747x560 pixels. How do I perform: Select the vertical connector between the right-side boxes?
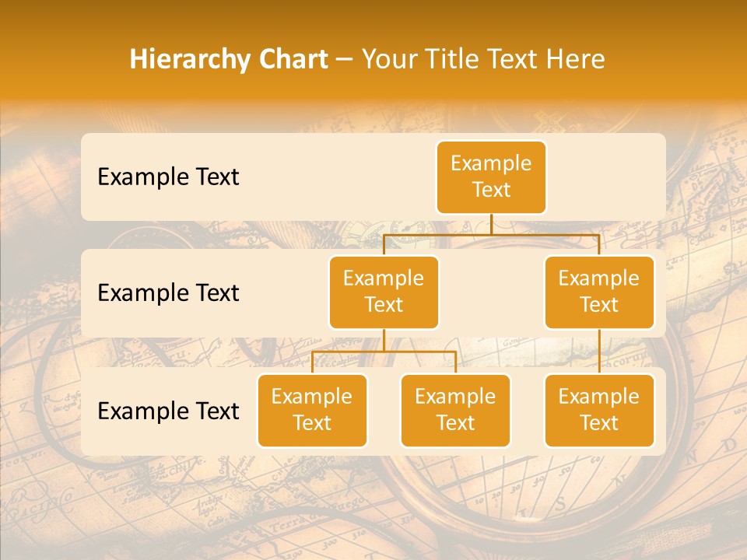(599, 351)
